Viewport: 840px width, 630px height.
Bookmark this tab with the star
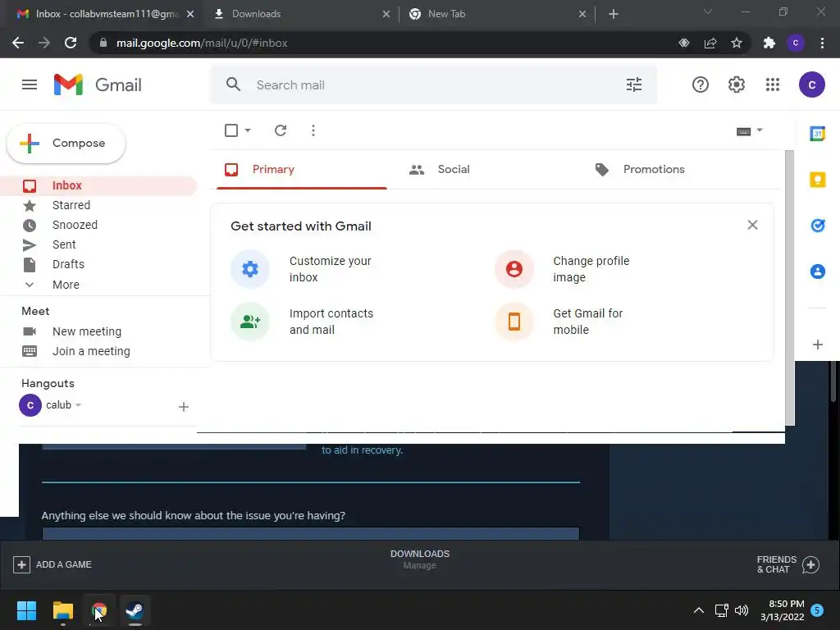click(x=737, y=43)
